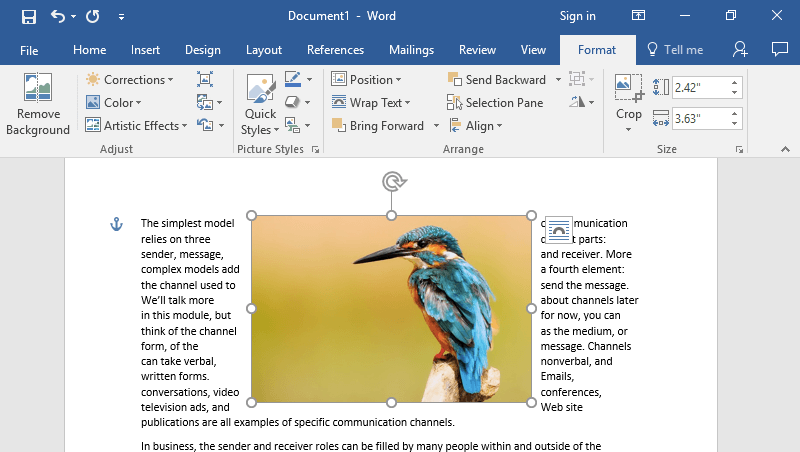The image size is (800, 452).
Task: Click the Compress Pictures icon
Action: [205, 80]
